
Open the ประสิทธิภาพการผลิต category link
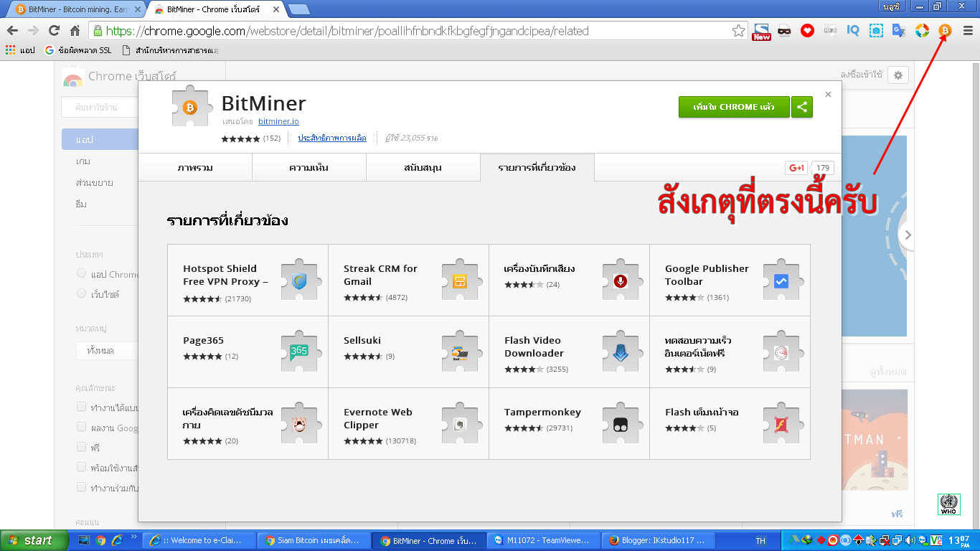pyautogui.click(x=332, y=138)
